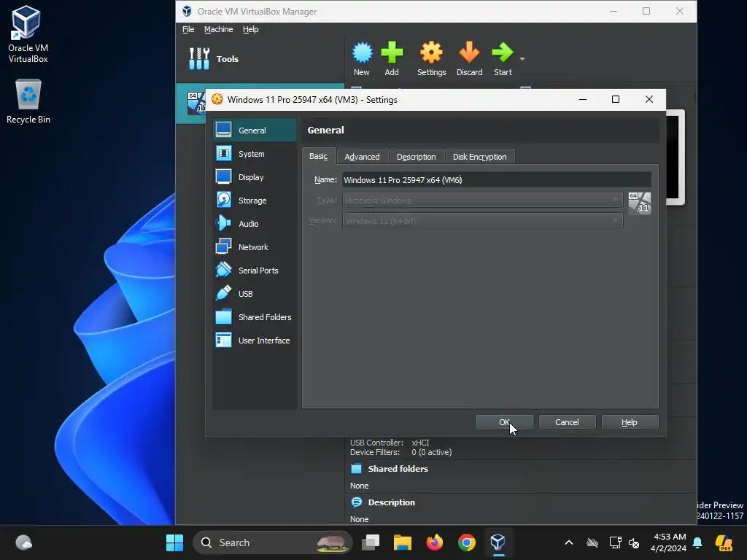Open the Type dropdown
This screenshot has width=747, height=560.
(x=482, y=201)
